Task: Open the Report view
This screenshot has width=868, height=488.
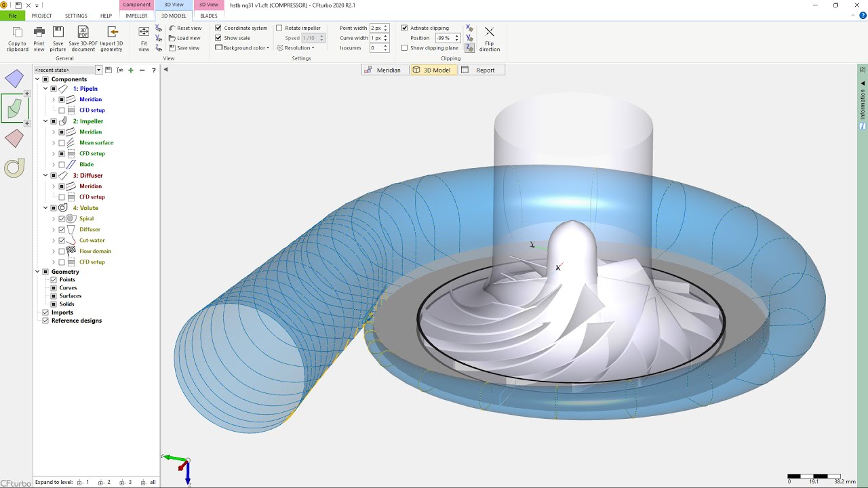Action: pyautogui.click(x=481, y=70)
